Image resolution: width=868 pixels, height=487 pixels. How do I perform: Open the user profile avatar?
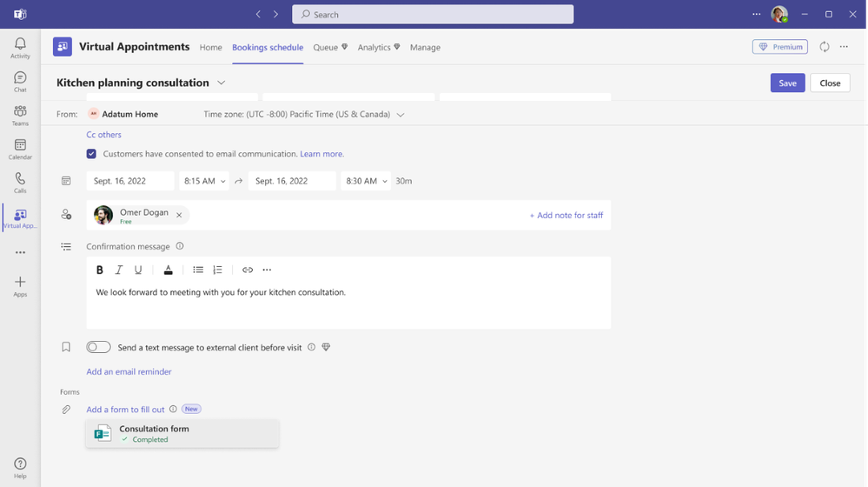point(779,15)
